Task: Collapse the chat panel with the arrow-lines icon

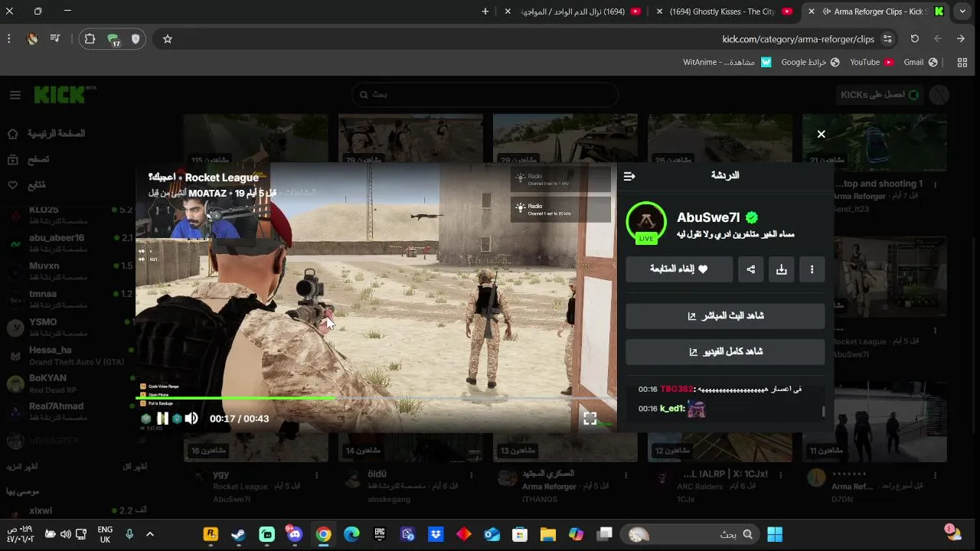Action: (x=629, y=176)
